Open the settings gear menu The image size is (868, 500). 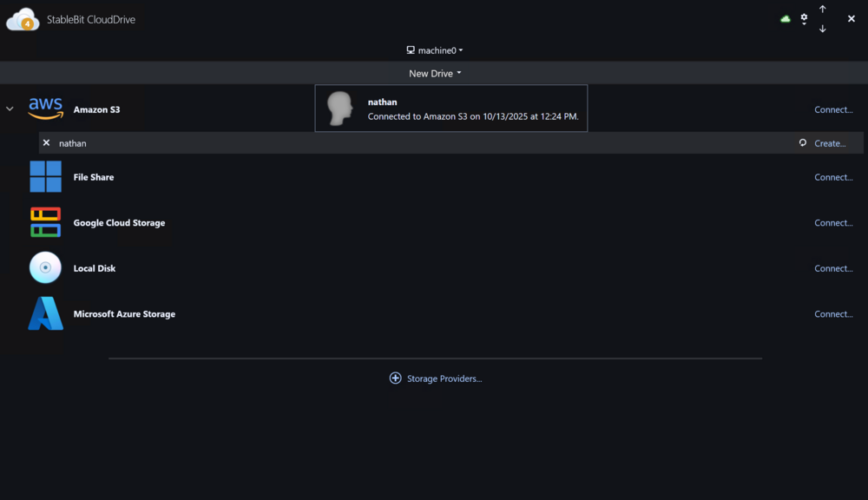[x=804, y=19]
